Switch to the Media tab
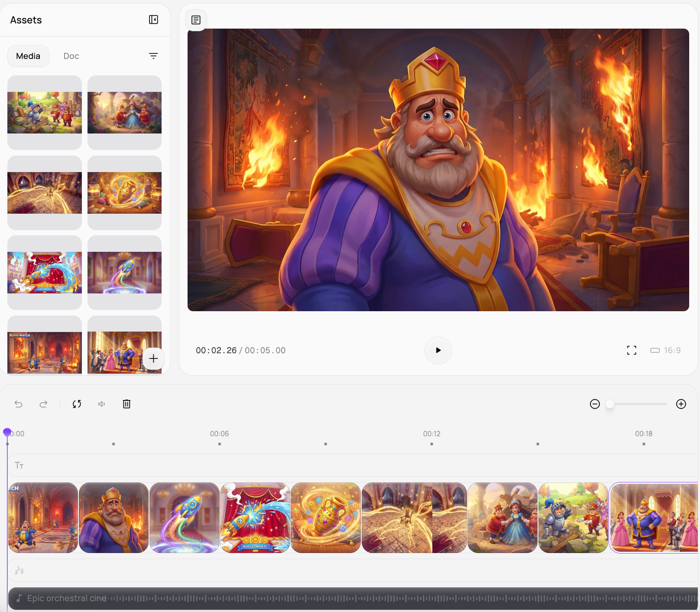 (28, 56)
